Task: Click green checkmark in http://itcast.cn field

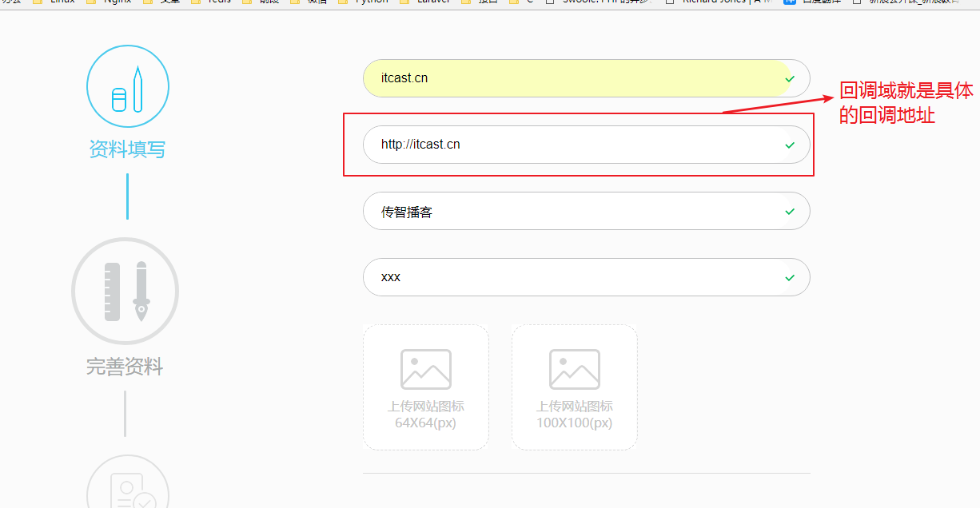Action: click(x=790, y=145)
